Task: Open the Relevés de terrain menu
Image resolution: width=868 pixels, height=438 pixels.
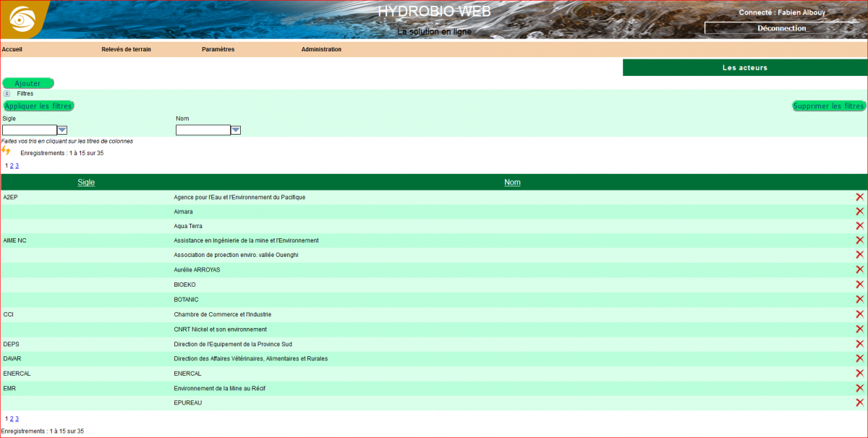Action: point(126,49)
